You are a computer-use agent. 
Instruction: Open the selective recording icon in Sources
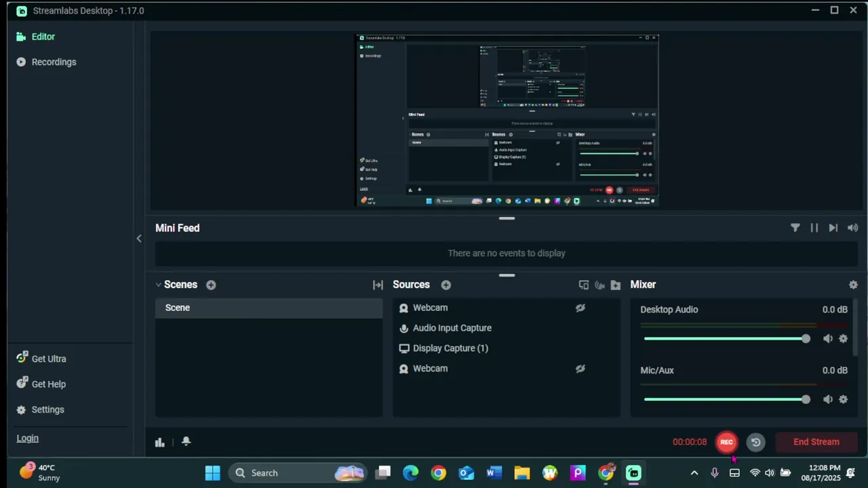[599, 285]
